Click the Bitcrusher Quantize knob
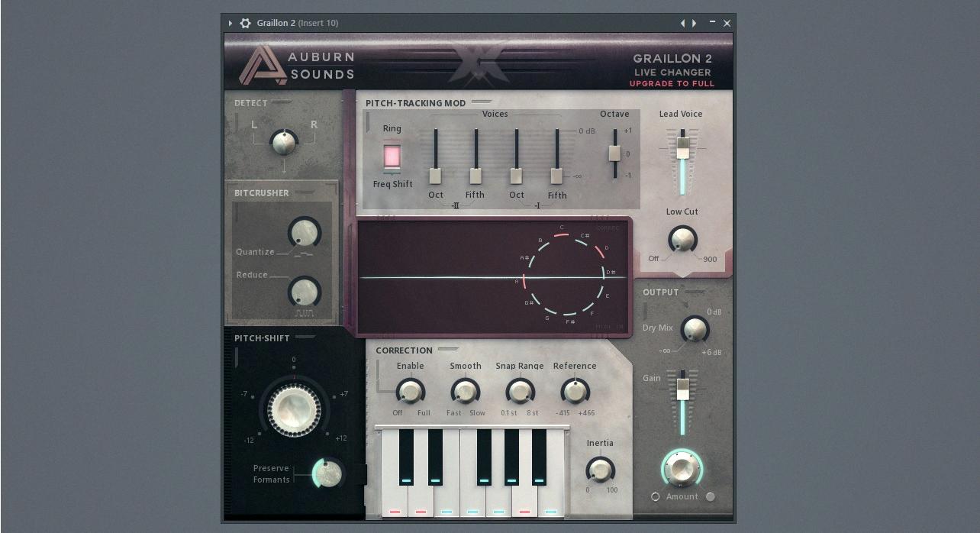The image size is (980, 533). [x=304, y=233]
